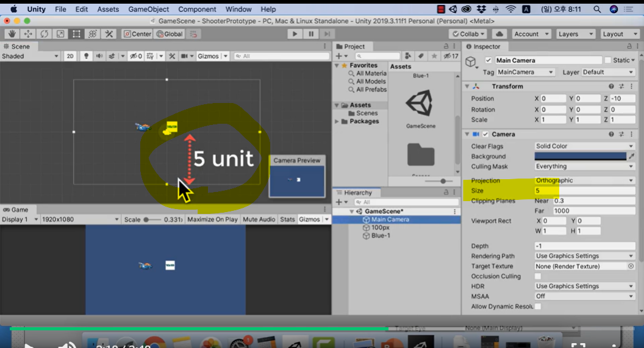Enable the Occlusion Culling checkbox
644x348 pixels.
(x=538, y=276)
